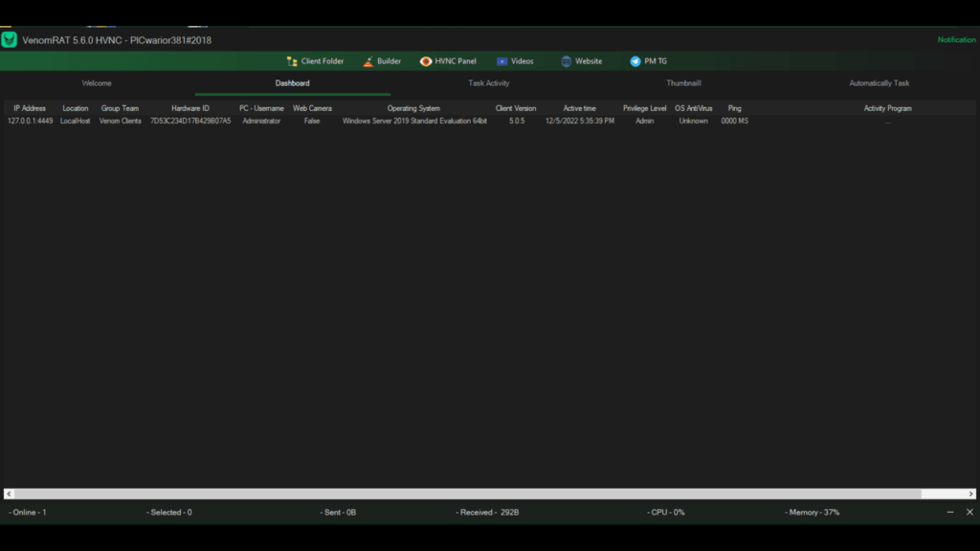Switch to the Welcome tab
The image size is (980, 551).
pos(97,83)
